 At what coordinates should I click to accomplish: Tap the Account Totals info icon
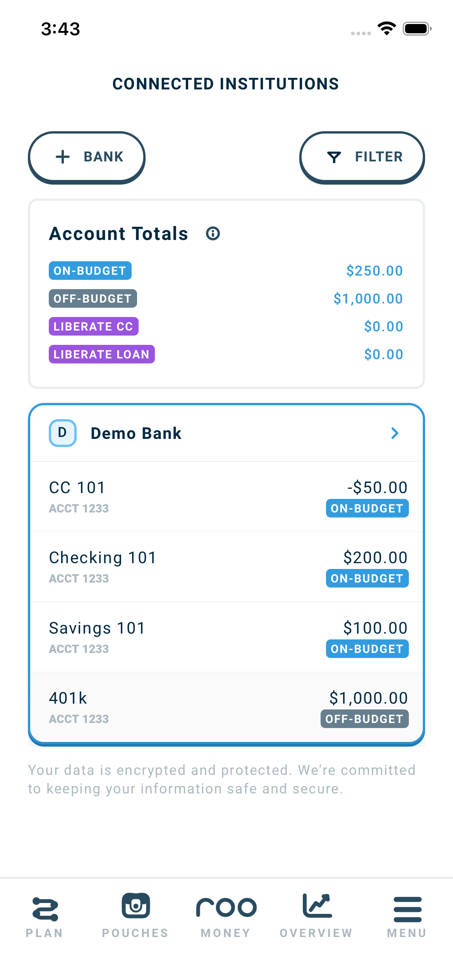pyautogui.click(x=213, y=234)
